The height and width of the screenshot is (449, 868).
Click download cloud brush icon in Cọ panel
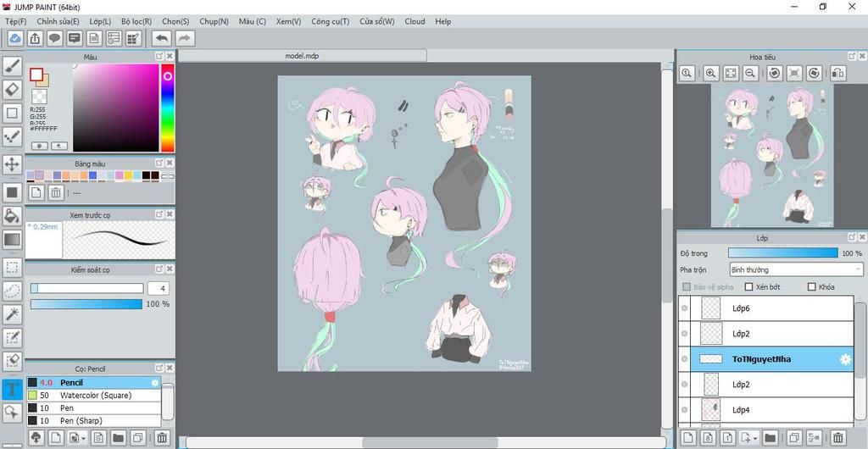[36, 437]
